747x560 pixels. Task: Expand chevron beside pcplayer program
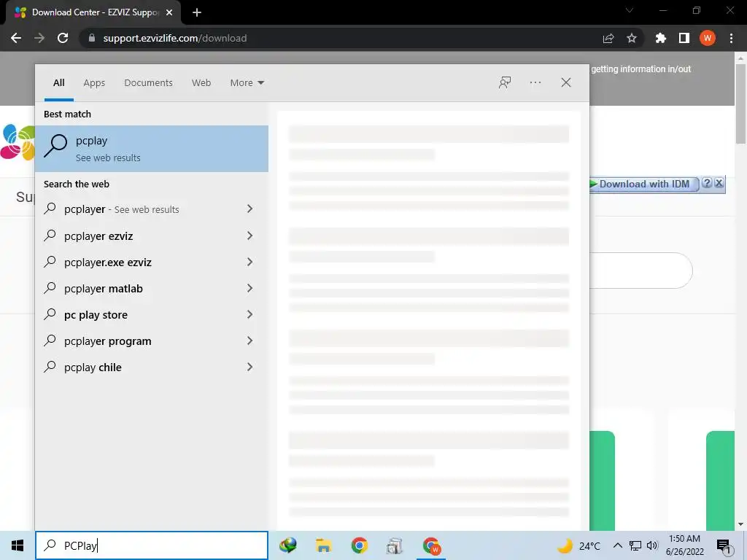point(249,340)
